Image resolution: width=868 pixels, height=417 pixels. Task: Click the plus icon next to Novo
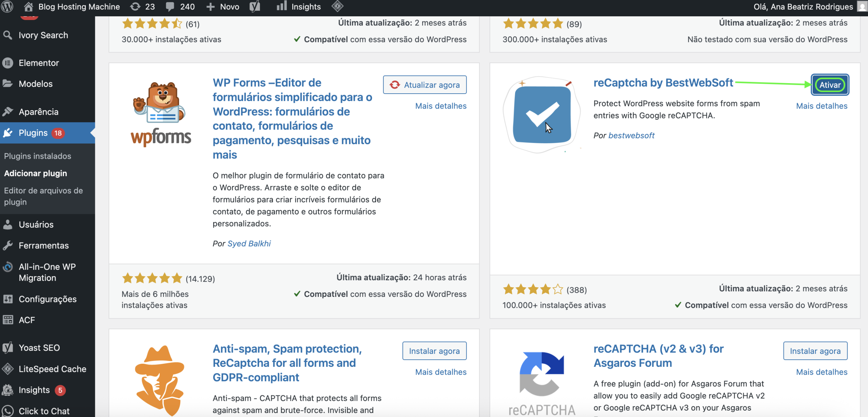[x=211, y=7]
